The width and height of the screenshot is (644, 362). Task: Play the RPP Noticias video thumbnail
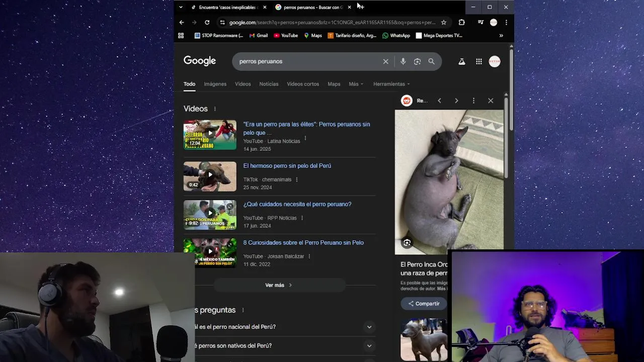(x=210, y=215)
